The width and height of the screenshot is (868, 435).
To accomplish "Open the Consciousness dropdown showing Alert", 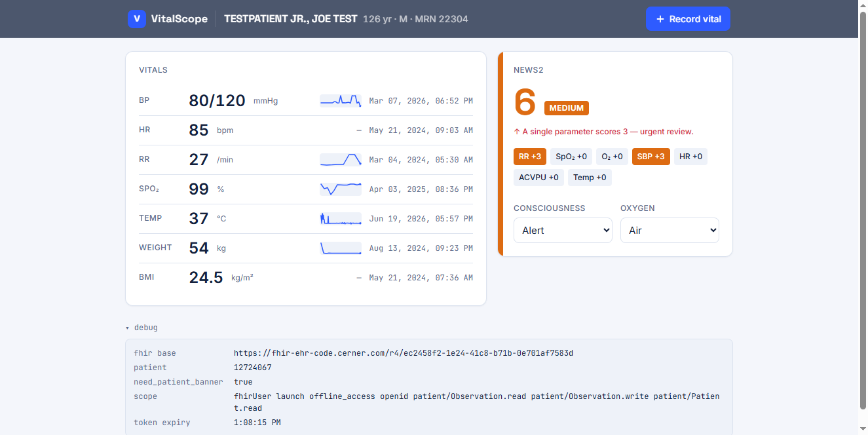I will point(563,231).
